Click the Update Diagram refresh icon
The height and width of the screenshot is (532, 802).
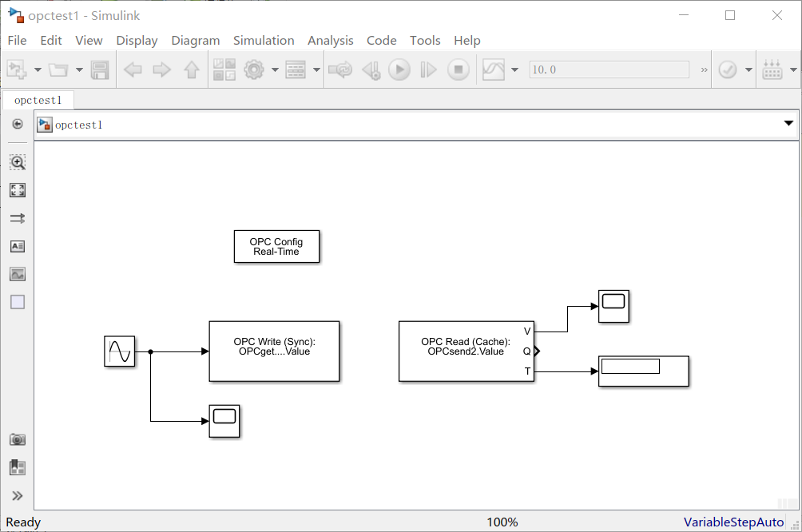coord(340,69)
